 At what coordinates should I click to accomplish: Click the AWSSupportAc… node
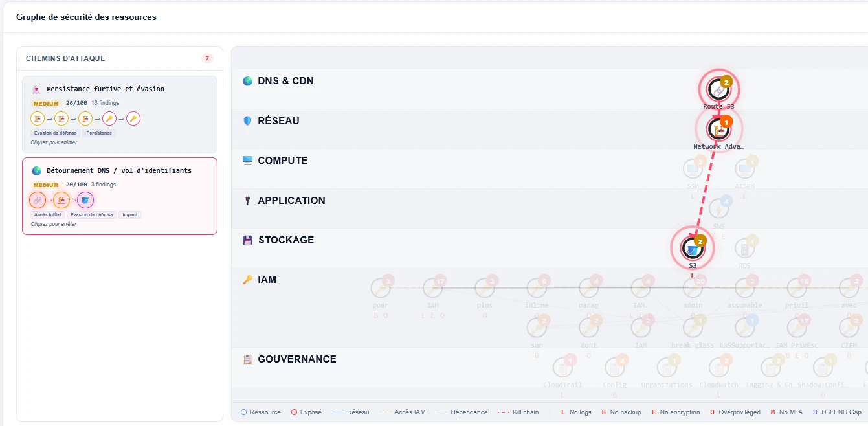(x=744, y=328)
